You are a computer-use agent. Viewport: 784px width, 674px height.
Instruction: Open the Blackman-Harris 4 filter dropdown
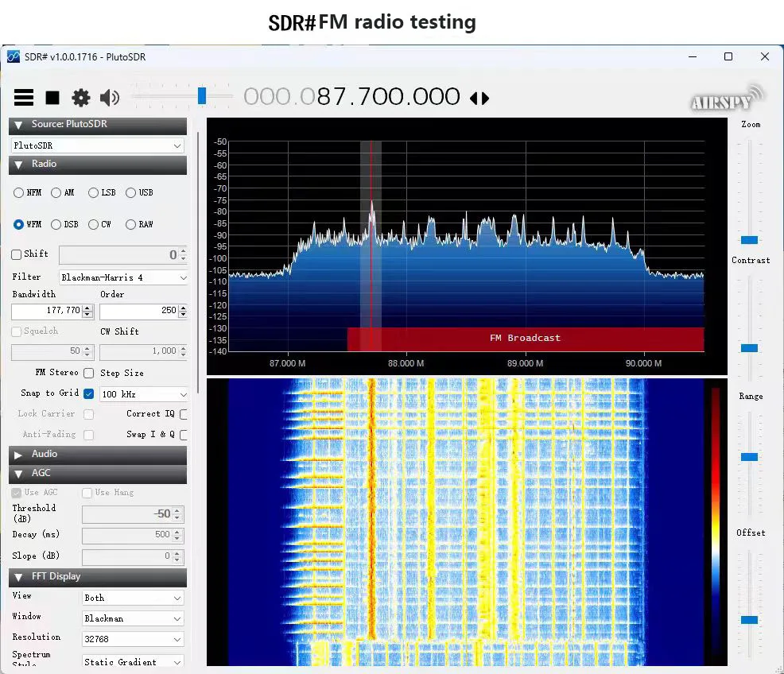click(123, 277)
